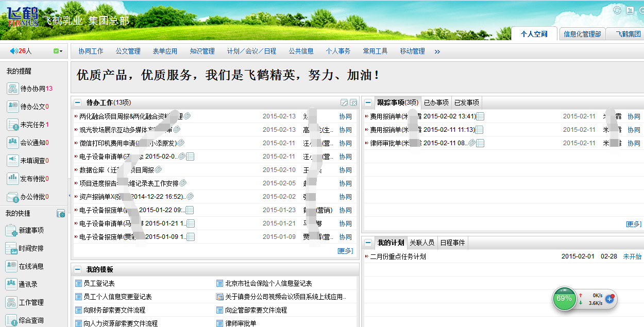Click 更多 link under 待办工作 list
This screenshot has height=327, width=644.
coord(345,251)
